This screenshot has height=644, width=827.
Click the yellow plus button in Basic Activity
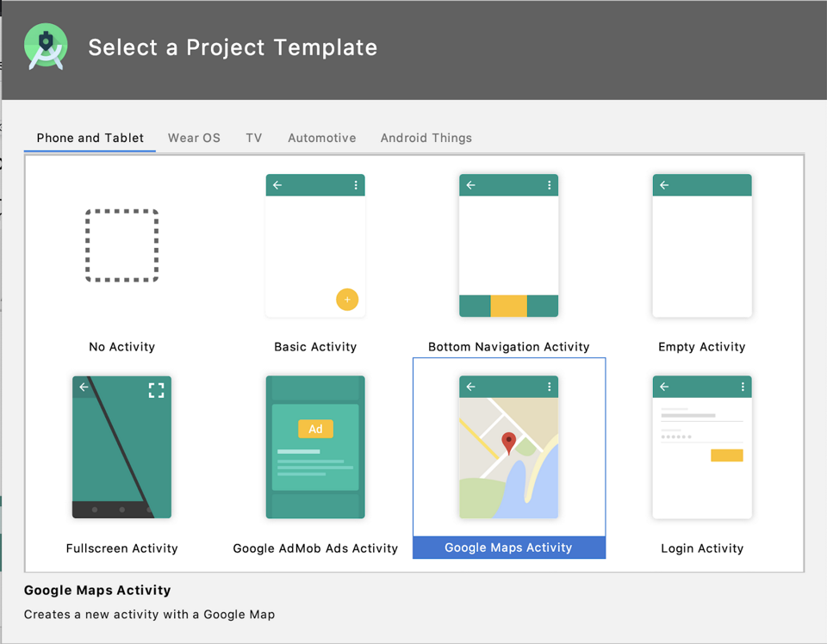[347, 300]
